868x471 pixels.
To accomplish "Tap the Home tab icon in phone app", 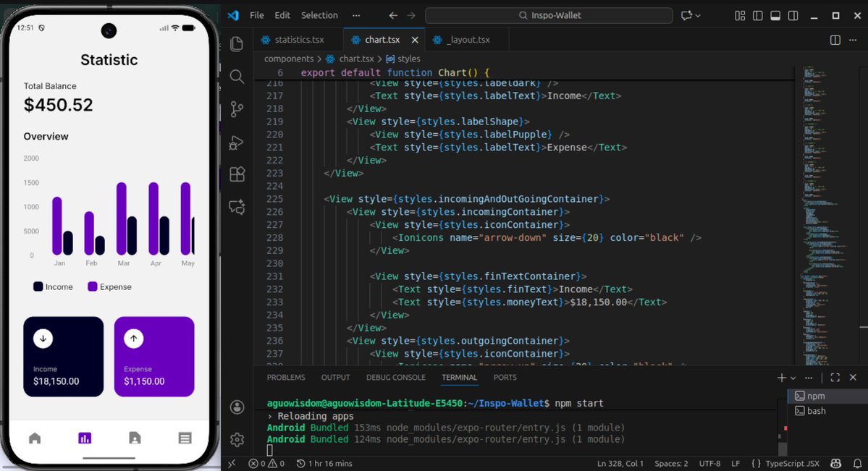I will click(x=35, y=438).
